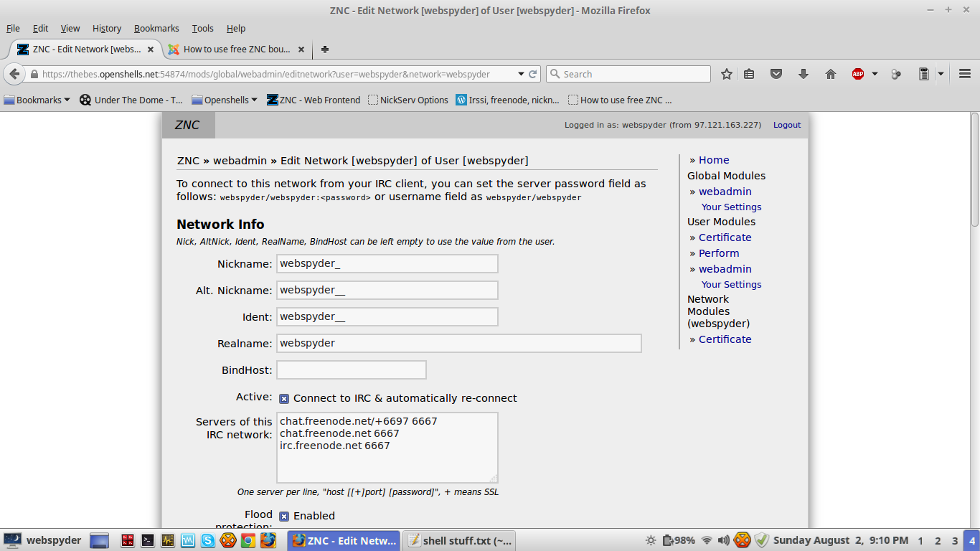The image size is (980, 551).
Task: Toggle 'Connect to IRC & automatically re-connect' checkbox
Action: 284,399
